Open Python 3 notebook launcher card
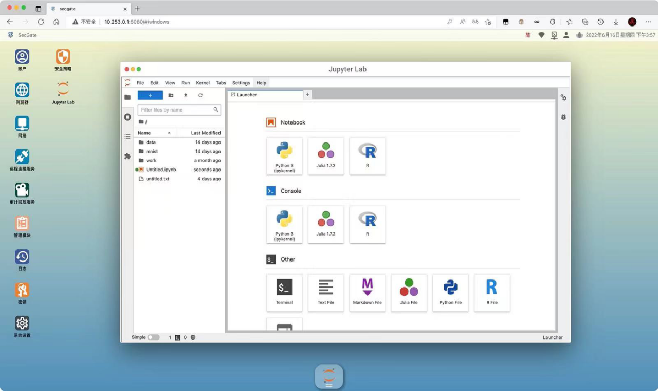658x392 pixels. (284, 156)
